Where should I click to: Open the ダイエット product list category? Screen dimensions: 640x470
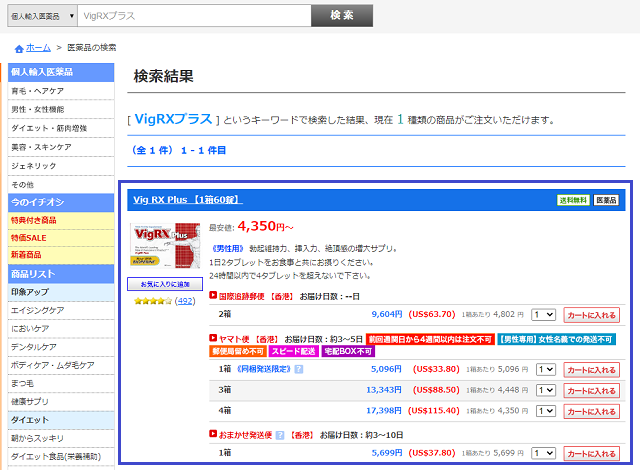tap(61, 420)
